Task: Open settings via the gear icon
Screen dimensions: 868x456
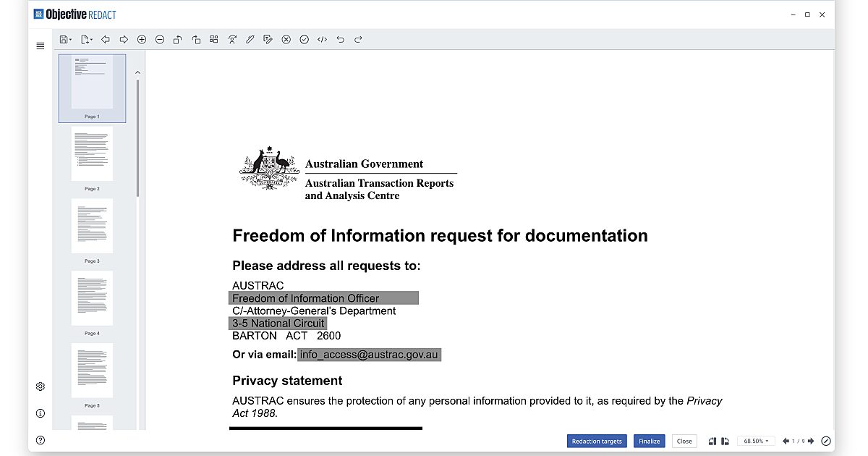Action: (41, 387)
